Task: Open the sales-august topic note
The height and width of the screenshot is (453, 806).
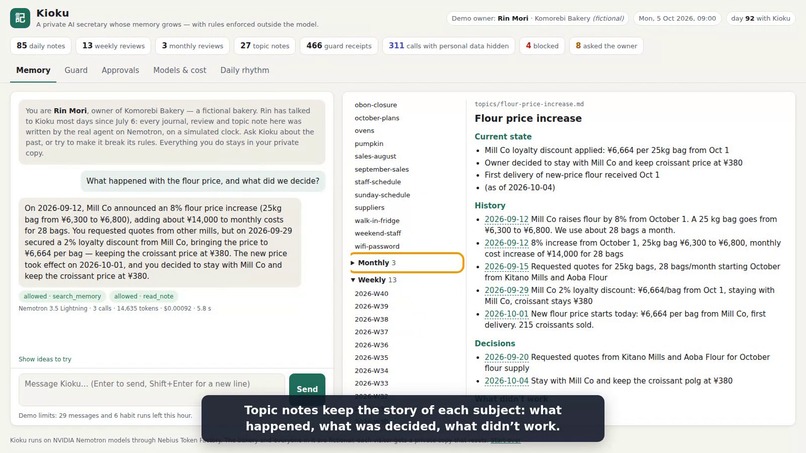Action: click(375, 156)
